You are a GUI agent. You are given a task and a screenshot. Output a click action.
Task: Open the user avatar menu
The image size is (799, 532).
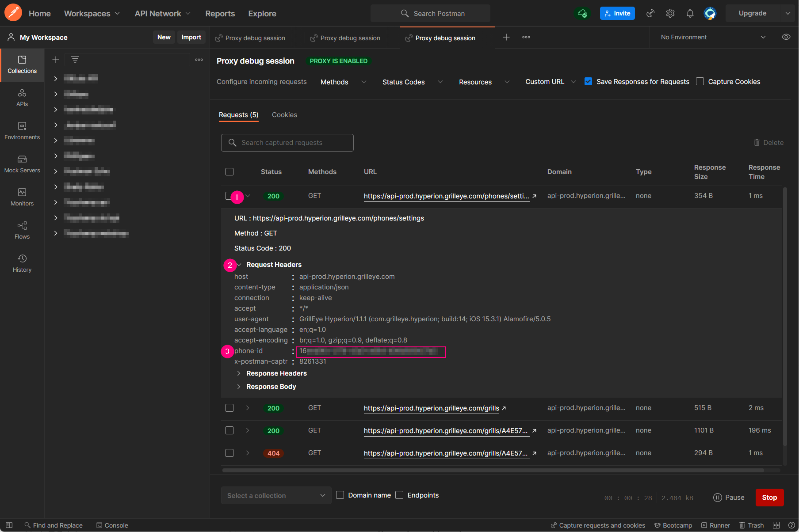click(710, 13)
